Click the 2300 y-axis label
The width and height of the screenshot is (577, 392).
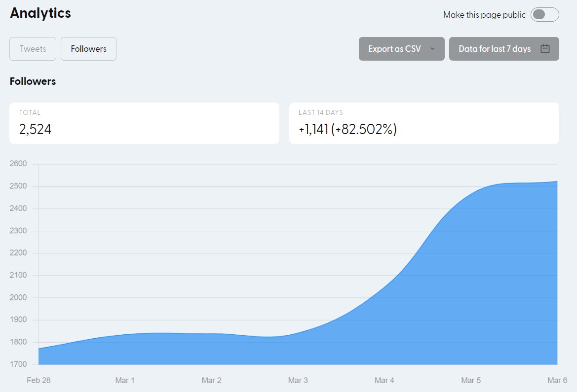pos(18,231)
